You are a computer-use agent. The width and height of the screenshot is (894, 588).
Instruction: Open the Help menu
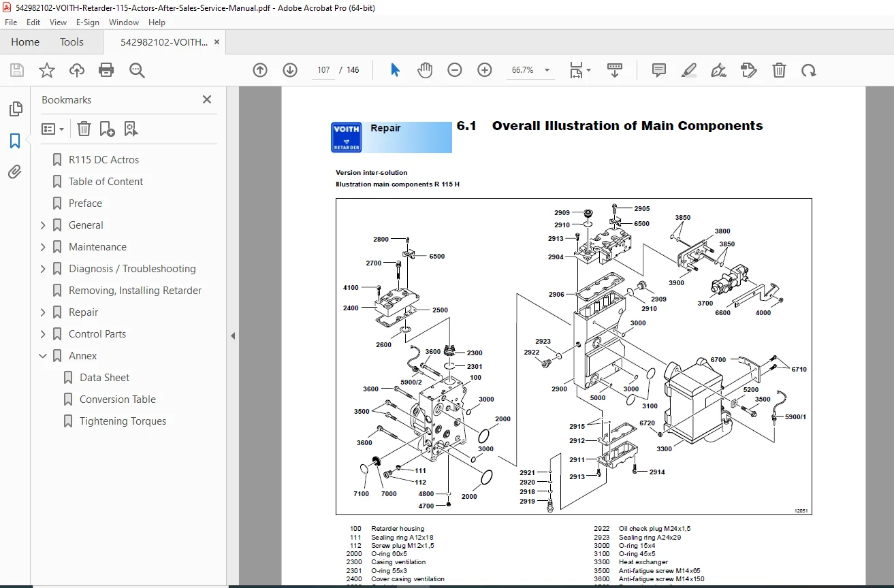click(157, 22)
